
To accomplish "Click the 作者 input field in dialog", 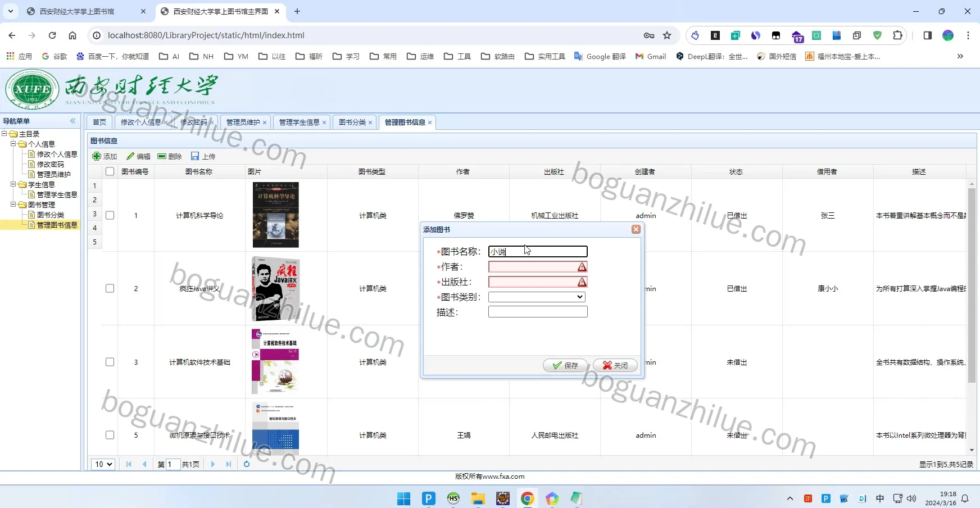I will [x=538, y=267].
